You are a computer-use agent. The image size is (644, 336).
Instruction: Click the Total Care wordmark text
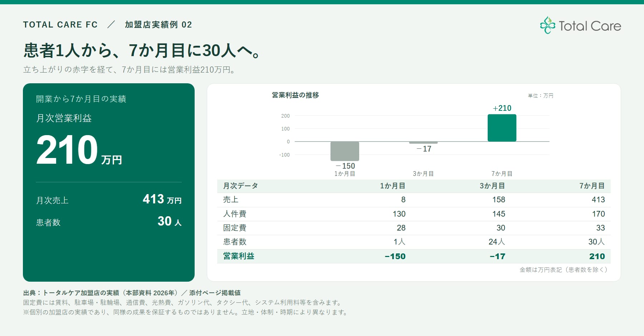[x=590, y=26]
